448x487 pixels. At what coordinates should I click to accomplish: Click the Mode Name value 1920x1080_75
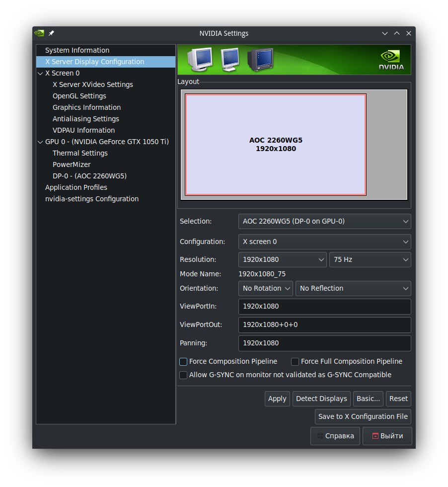click(x=262, y=274)
